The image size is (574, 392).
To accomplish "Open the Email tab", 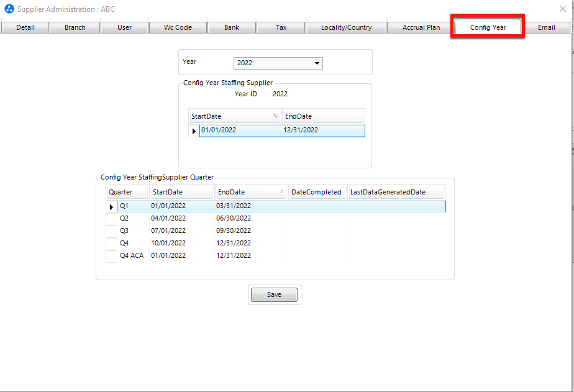I will (x=547, y=27).
